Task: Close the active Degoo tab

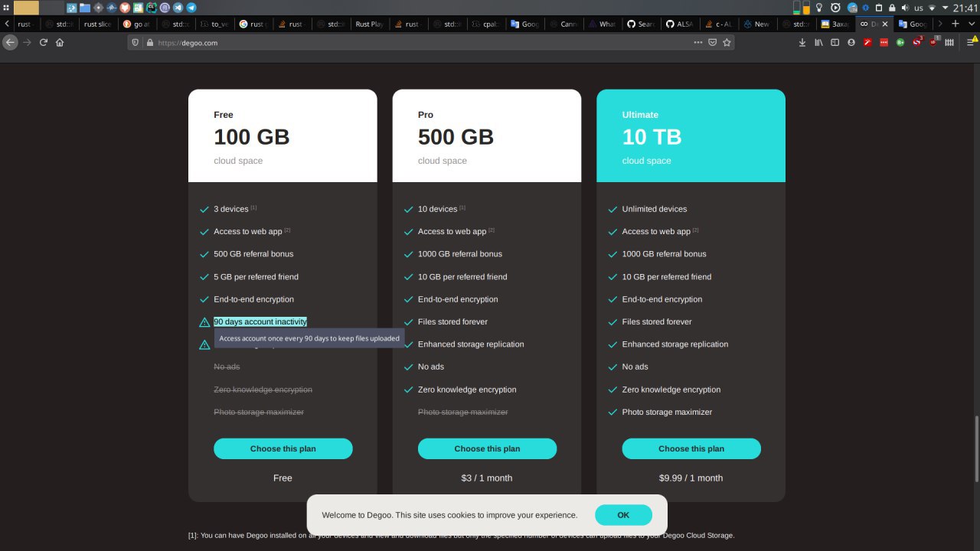Action: pos(885,24)
